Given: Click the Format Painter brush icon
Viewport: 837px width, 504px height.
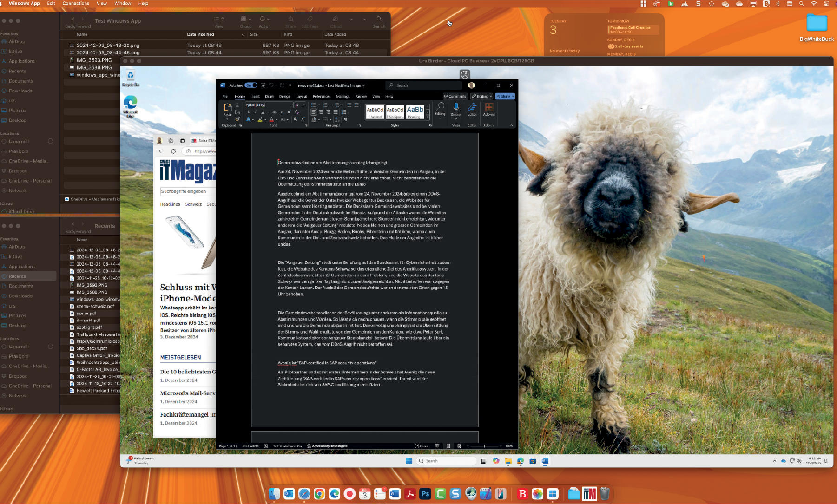Looking at the screenshot, I should click(x=237, y=119).
